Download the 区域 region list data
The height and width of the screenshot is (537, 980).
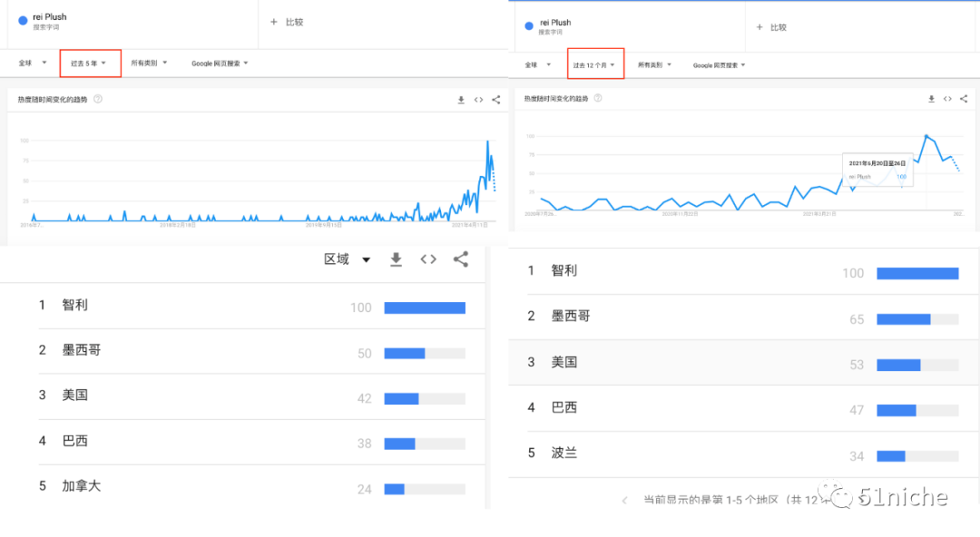(x=396, y=259)
